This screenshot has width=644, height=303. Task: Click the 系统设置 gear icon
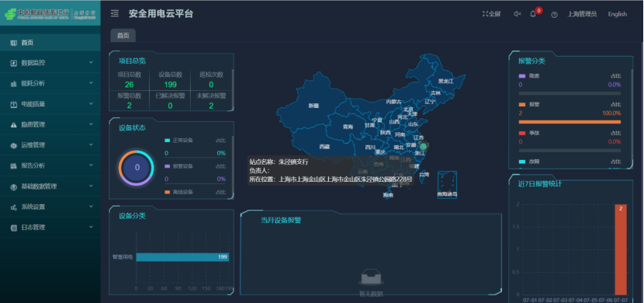[x=13, y=207]
